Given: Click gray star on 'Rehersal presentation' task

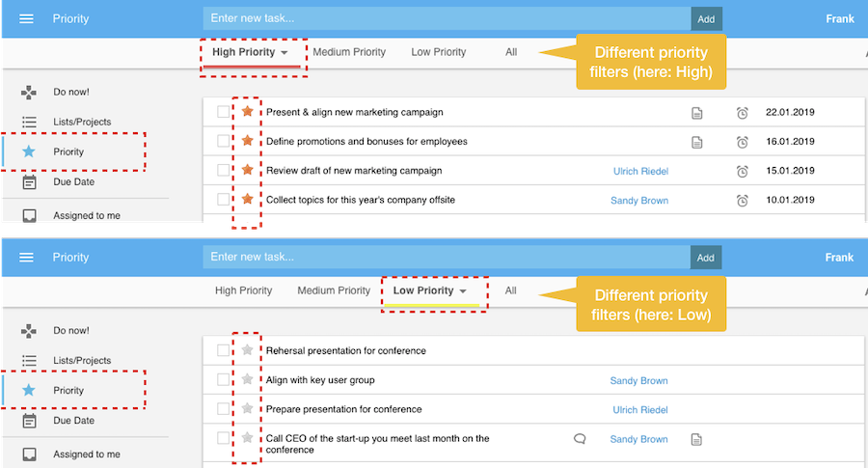Looking at the screenshot, I should coord(248,350).
